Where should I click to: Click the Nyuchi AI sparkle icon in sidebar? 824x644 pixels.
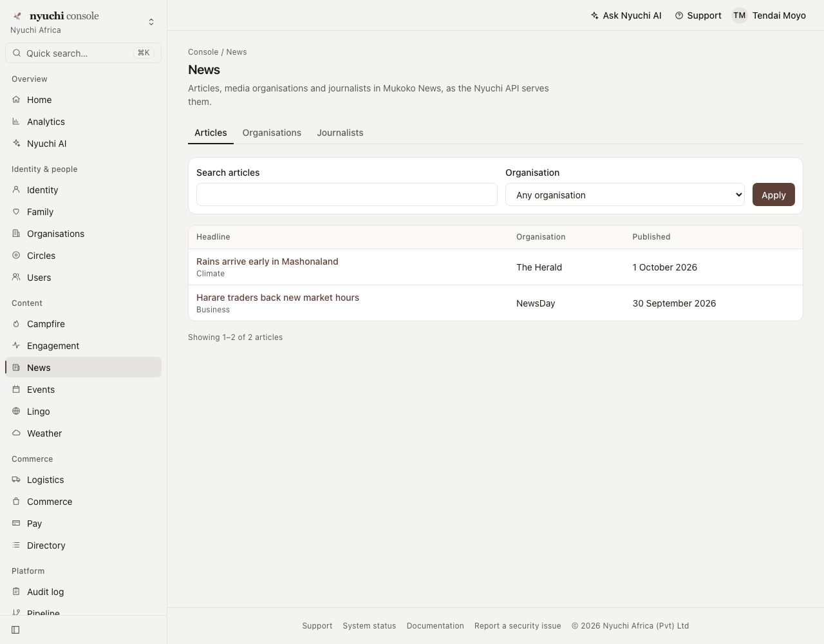coord(16,144)
